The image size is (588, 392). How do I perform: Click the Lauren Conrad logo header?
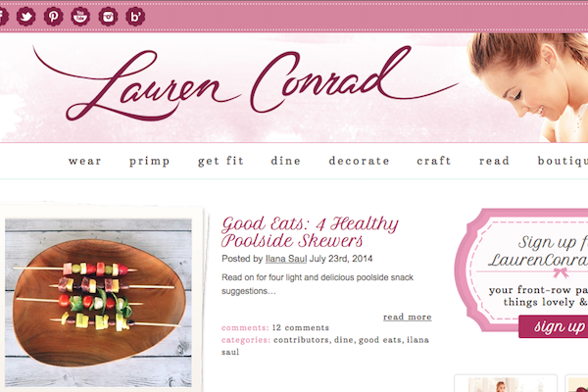click(x=246, y=83)
